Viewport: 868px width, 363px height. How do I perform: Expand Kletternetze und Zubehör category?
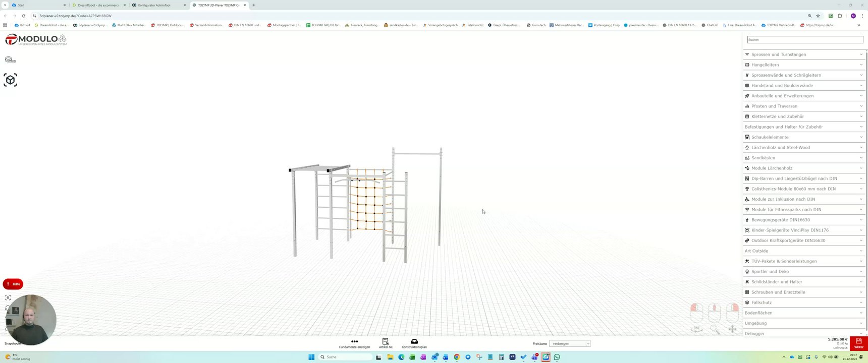[x=804, y=116]
